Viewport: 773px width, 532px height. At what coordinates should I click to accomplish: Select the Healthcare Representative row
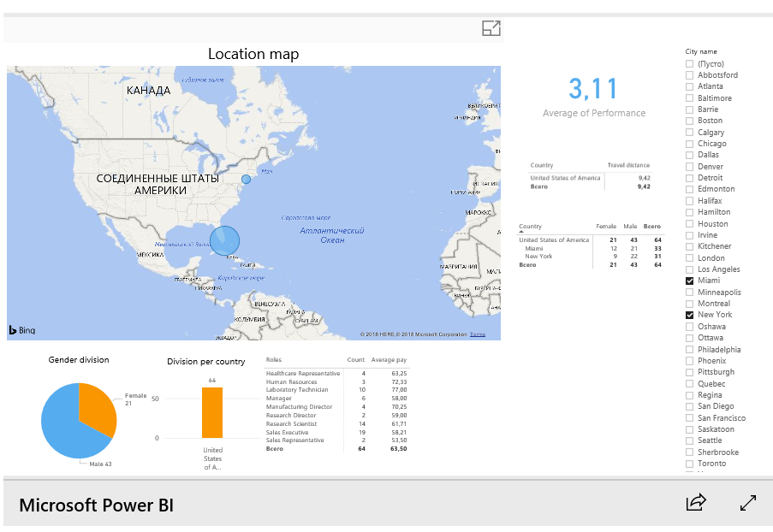point(336,374)
